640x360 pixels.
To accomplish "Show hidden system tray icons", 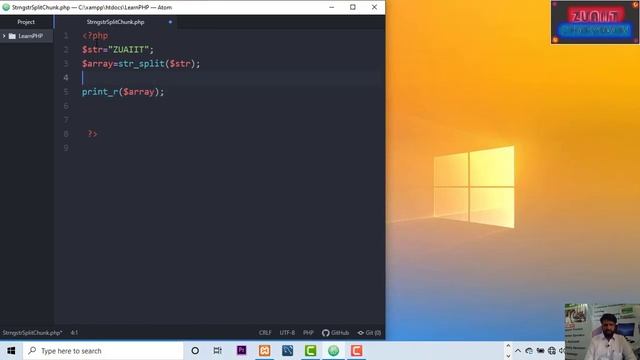I will pyautogui.click(x=518, y=351).
